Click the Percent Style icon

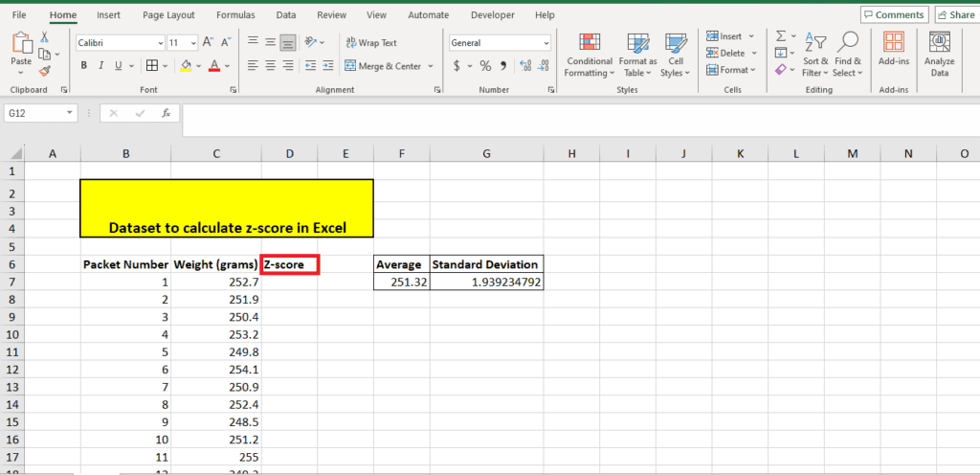pos(485,66)
